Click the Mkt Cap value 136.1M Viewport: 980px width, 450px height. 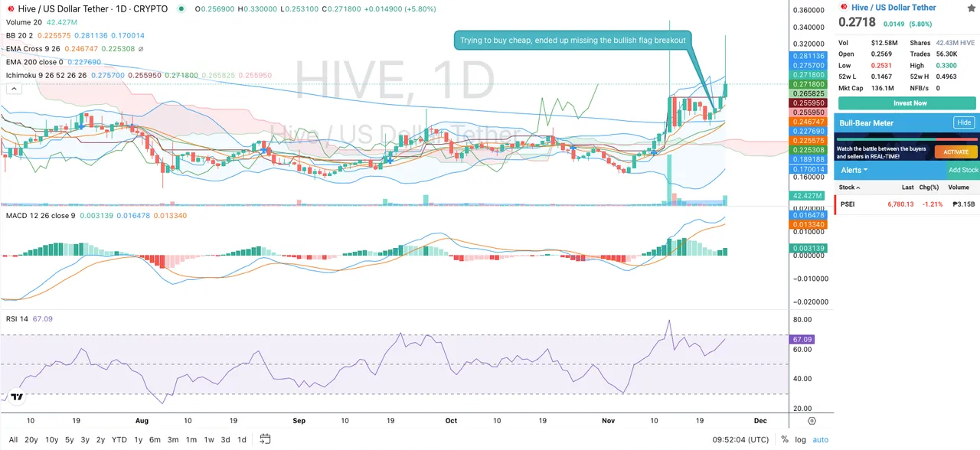tap(882, 88)
